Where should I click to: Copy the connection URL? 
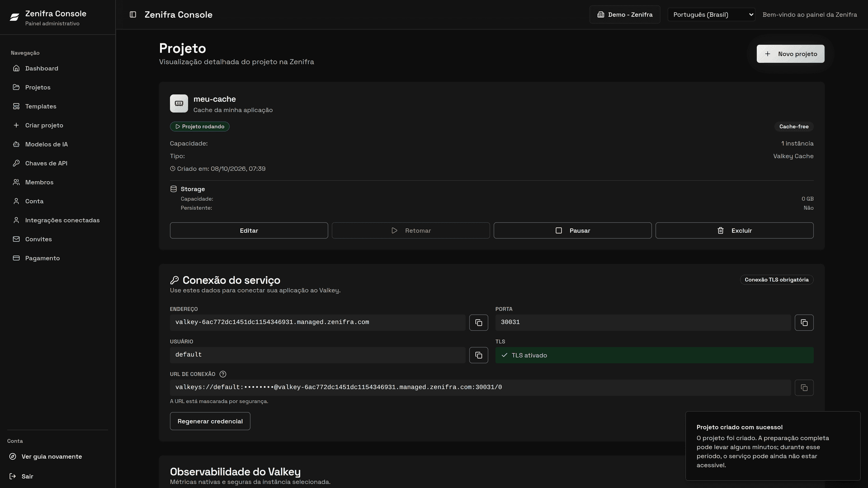(804, 388)
